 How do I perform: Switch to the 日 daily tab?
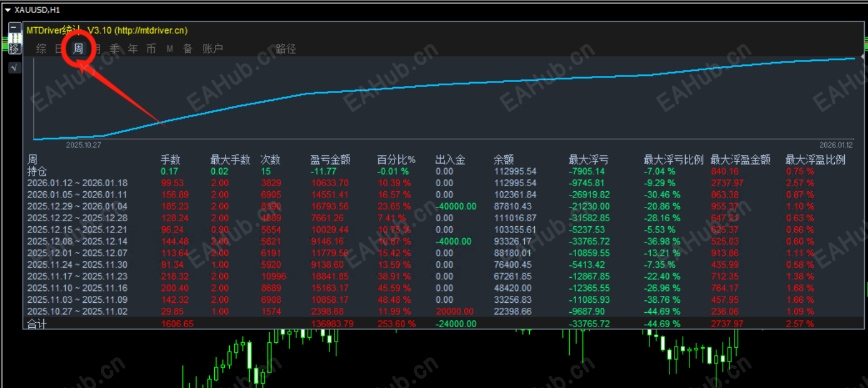pos(59,49)
